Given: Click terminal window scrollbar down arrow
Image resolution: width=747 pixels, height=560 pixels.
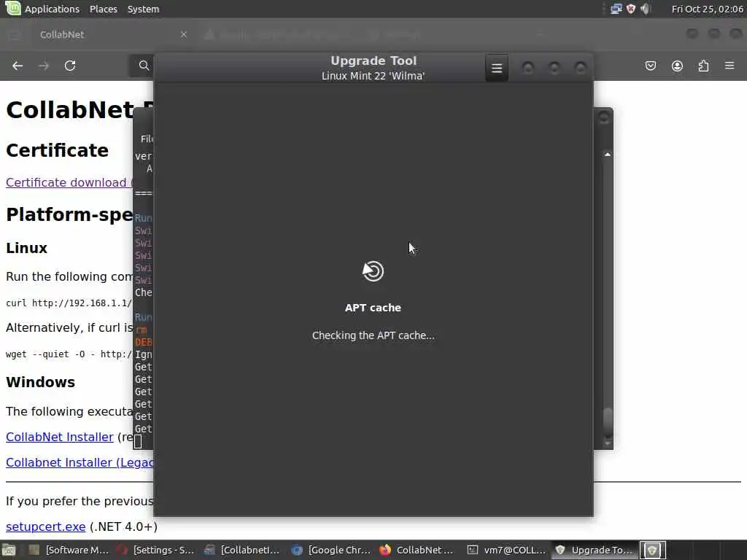Looking at the screenshot, I should click(608, 443).
